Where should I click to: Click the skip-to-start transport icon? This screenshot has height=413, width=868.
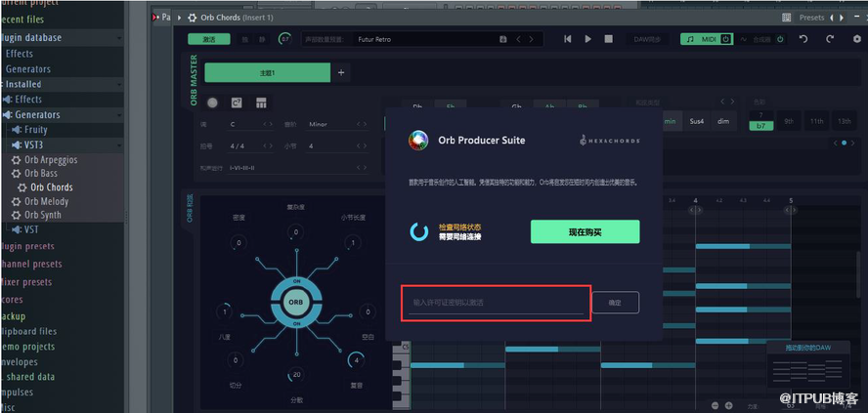pos(568,39)
